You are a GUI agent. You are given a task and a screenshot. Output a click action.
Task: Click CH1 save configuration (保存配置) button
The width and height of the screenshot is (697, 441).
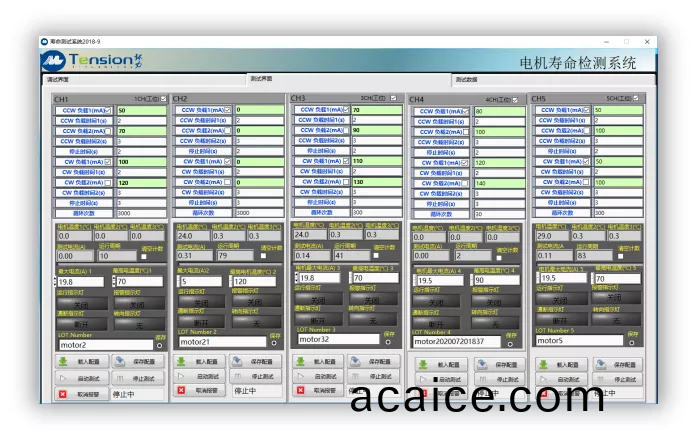(139, 361)
